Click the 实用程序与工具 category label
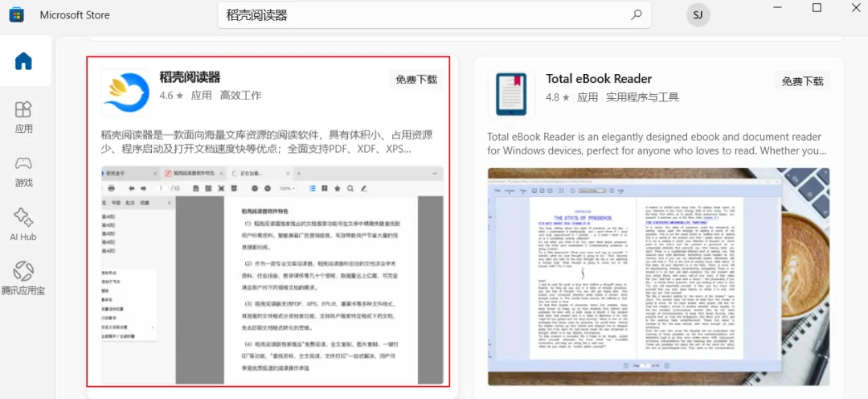Screen dimensions: 868x399 coord(642,97)
